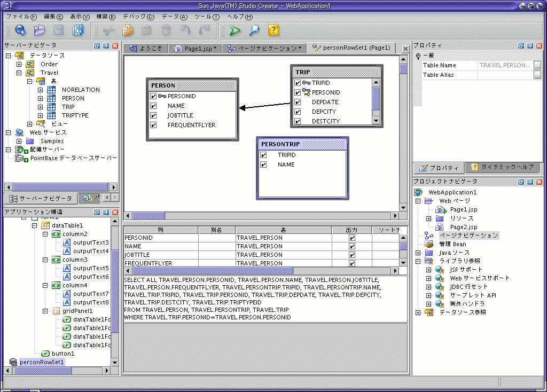547x392 pixels.
Task: Open the デバッグ(D) menu
Action: pos(138,17)
